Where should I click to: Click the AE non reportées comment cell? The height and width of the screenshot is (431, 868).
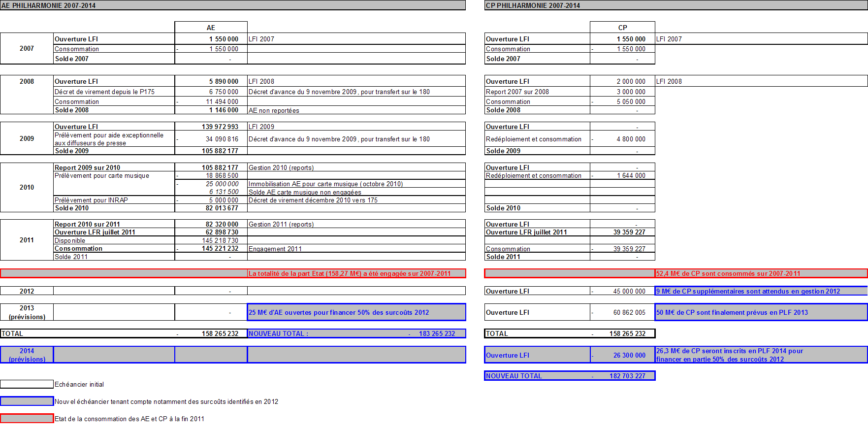[356, 110]
